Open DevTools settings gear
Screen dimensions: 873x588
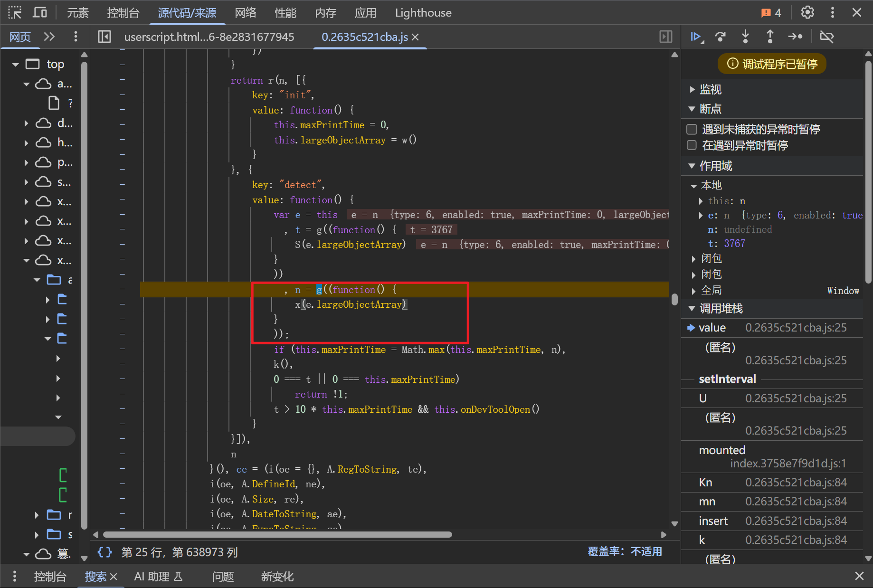(x=807, y=13)
